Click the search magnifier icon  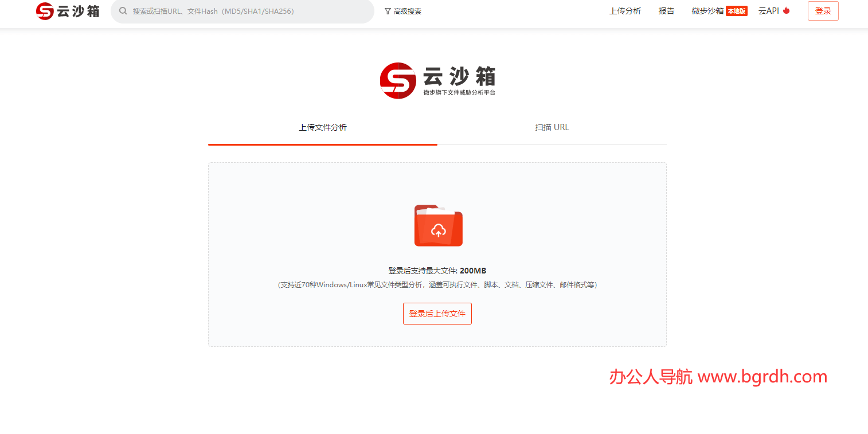click(x=123, y=11)
